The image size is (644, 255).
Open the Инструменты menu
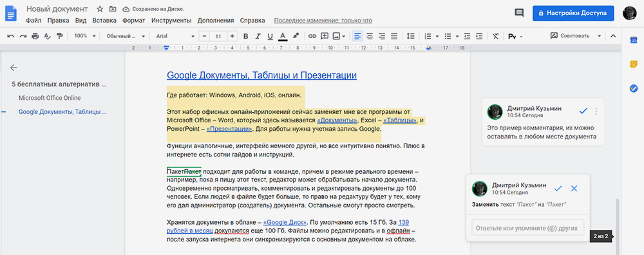click(x=171, y=21)
